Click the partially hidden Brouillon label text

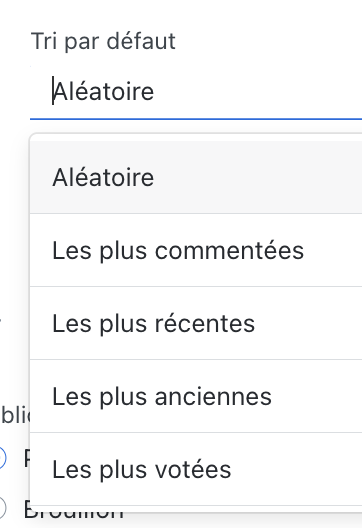(73, 512)
